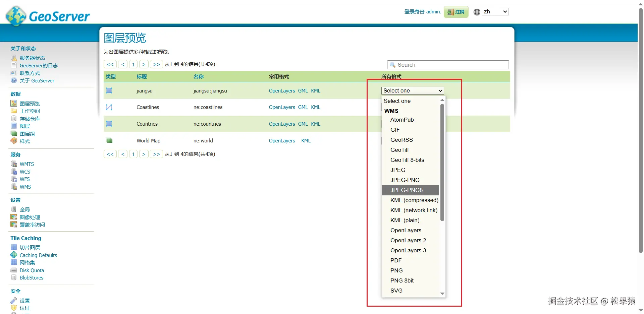Click the 注销 logout button

point(456,12)
